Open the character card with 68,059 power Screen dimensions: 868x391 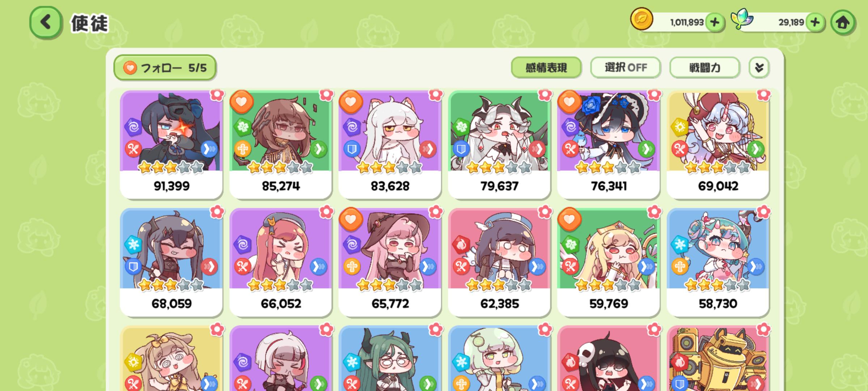[x=171, y=262]
